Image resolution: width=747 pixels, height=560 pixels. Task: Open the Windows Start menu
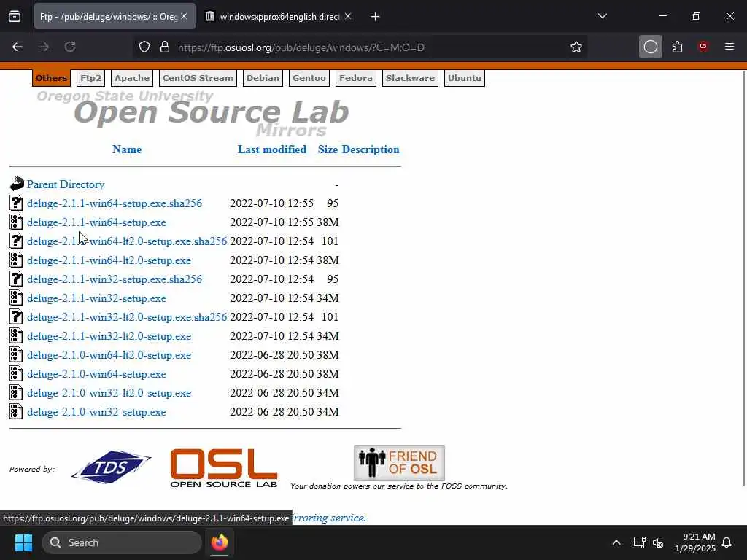click(x=23, y=542)
